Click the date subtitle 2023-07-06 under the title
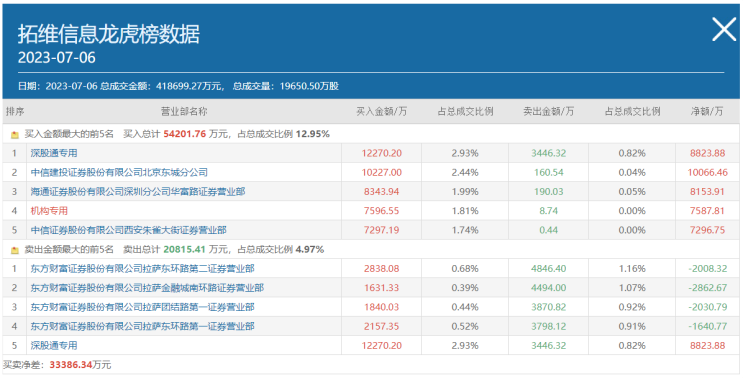 (57, 58)
